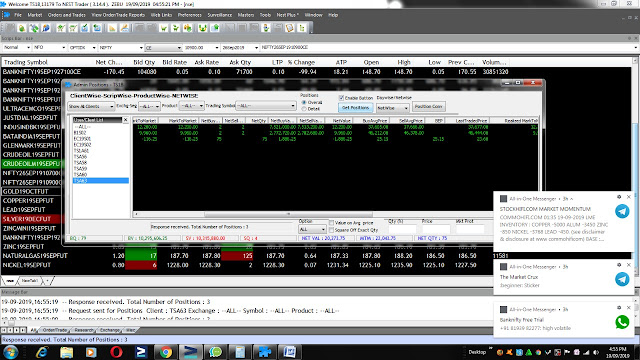The image size is (640, 360).
Task: Open the Option ALL dropdown
Action: (312, 229)
